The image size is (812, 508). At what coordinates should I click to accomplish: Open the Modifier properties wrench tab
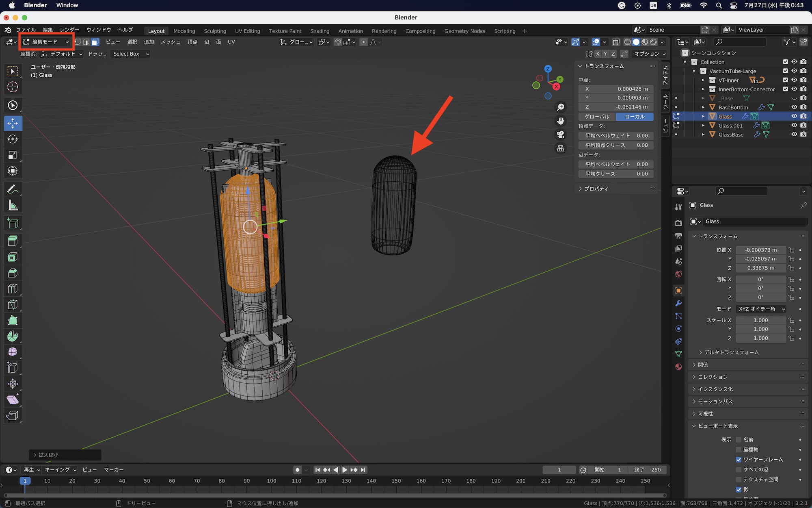[678, 304]
